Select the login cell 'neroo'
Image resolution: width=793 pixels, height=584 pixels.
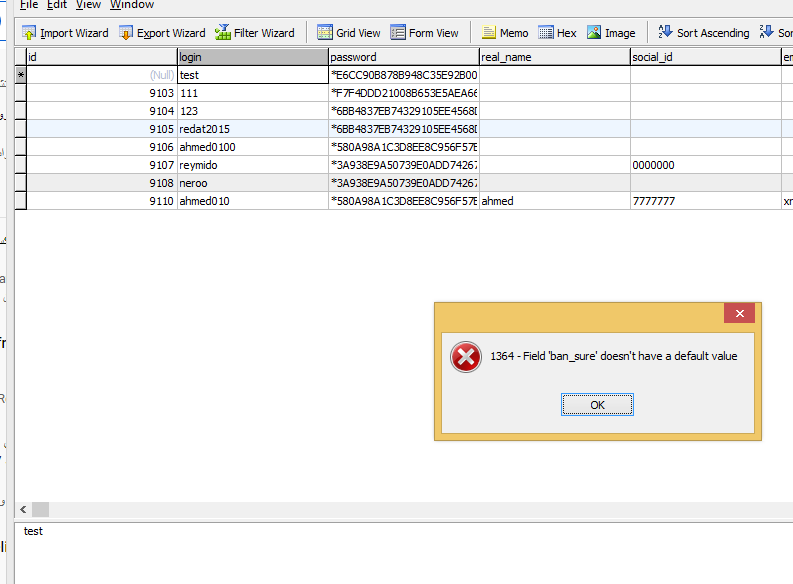(253, 183)
